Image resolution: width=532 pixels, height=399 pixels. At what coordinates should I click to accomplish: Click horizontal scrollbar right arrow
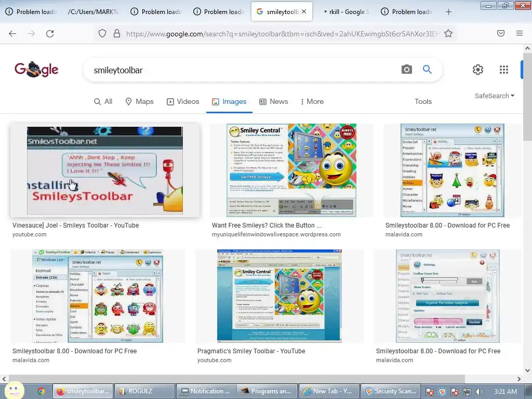519,379
